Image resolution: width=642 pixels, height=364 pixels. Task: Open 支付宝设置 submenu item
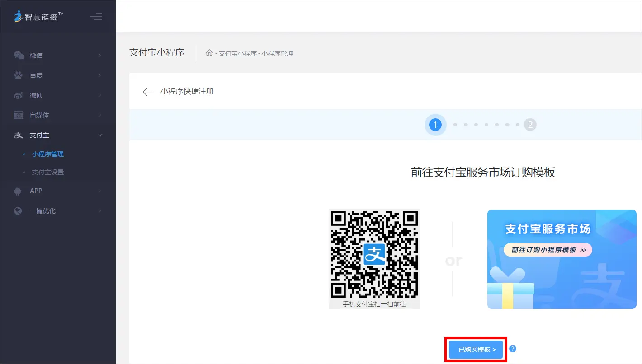tap(48, 172)
